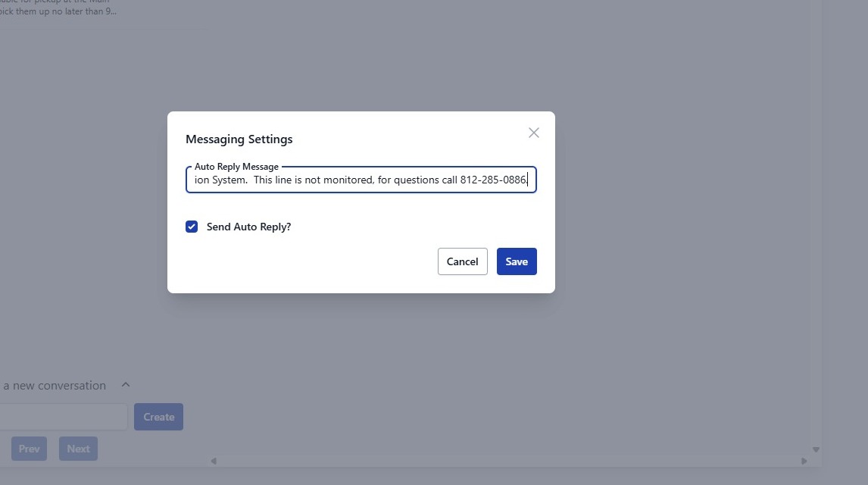Image resolution: width=868 pixels, height=485 pixels.
Task: Save the messaging settings
Action: pyautogui.click(x=517, y=261)
